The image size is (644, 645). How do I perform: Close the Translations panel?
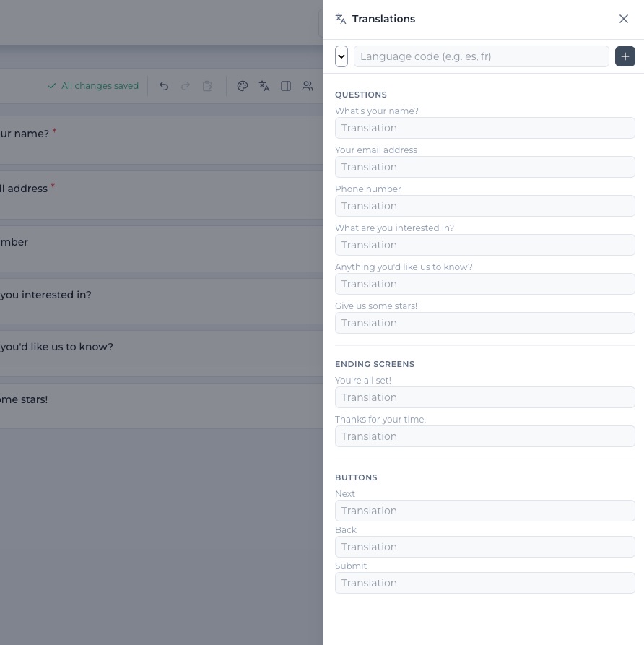coord(624,19)
